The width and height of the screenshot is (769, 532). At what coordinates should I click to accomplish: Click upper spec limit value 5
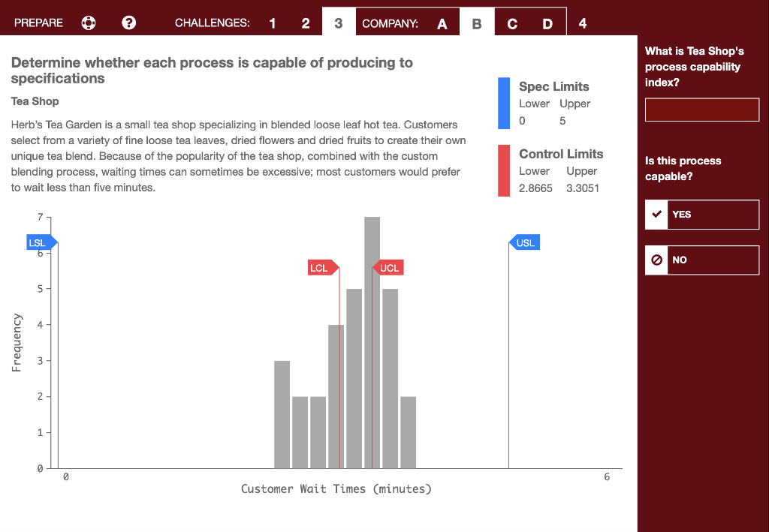tap(562, 121)
